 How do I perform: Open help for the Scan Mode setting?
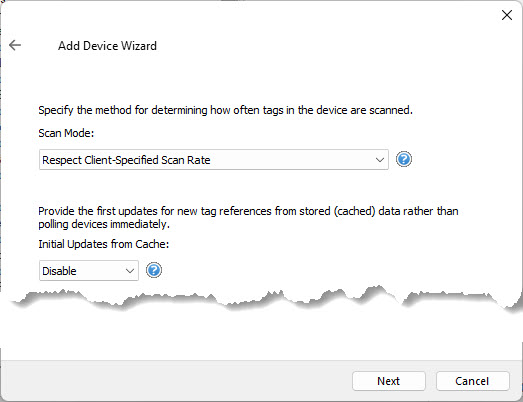pyautogui.click(x=404, y=159)
